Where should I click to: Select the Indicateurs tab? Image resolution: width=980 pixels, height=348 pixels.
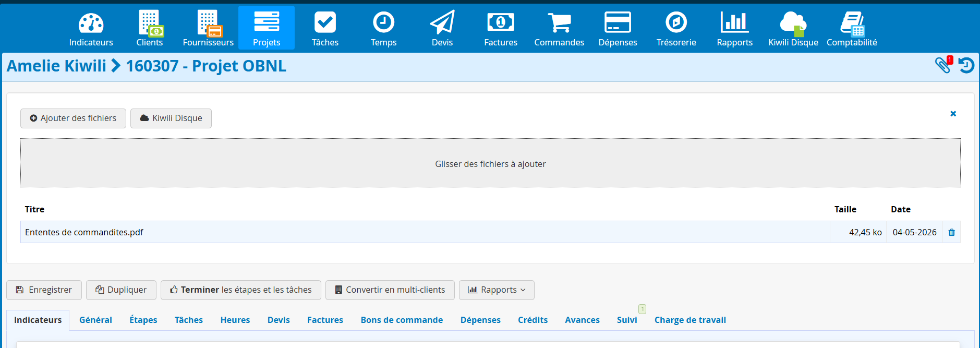coord(38,320)
